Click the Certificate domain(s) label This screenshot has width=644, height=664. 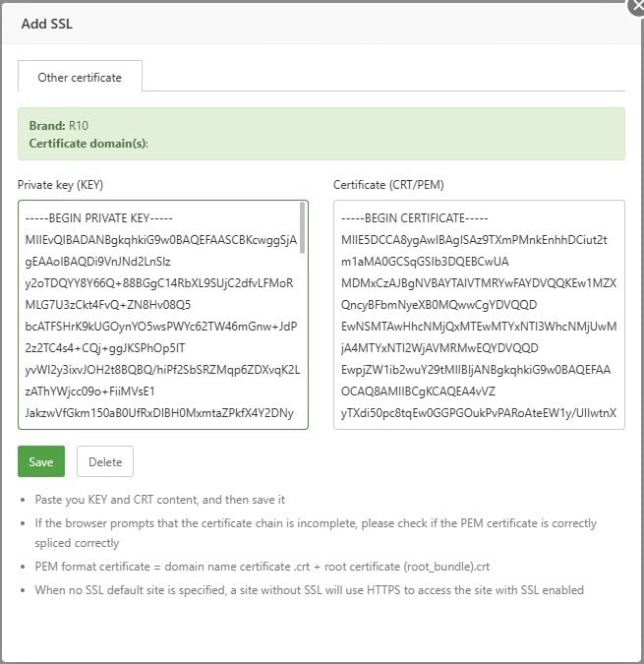tap(88, 144)
